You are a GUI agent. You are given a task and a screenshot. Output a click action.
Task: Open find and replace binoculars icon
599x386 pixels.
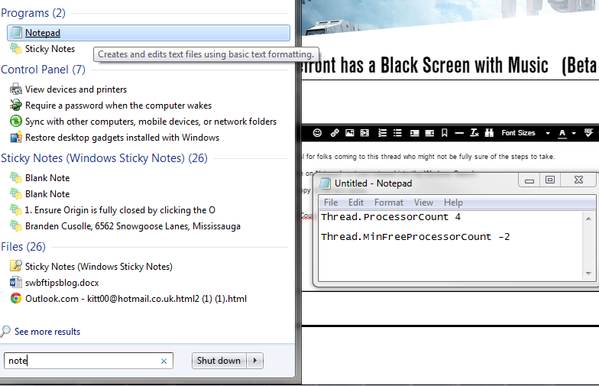[x=489, y=133]
